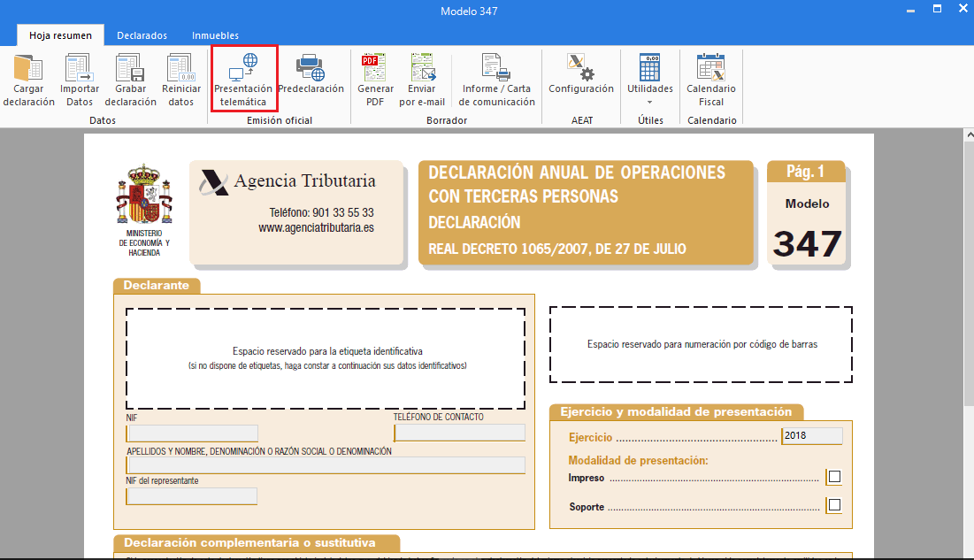The height and width of the screenshot is (560, 974).
Task: Enable the Soporte checkbox
Action: (x=834, y=506)
